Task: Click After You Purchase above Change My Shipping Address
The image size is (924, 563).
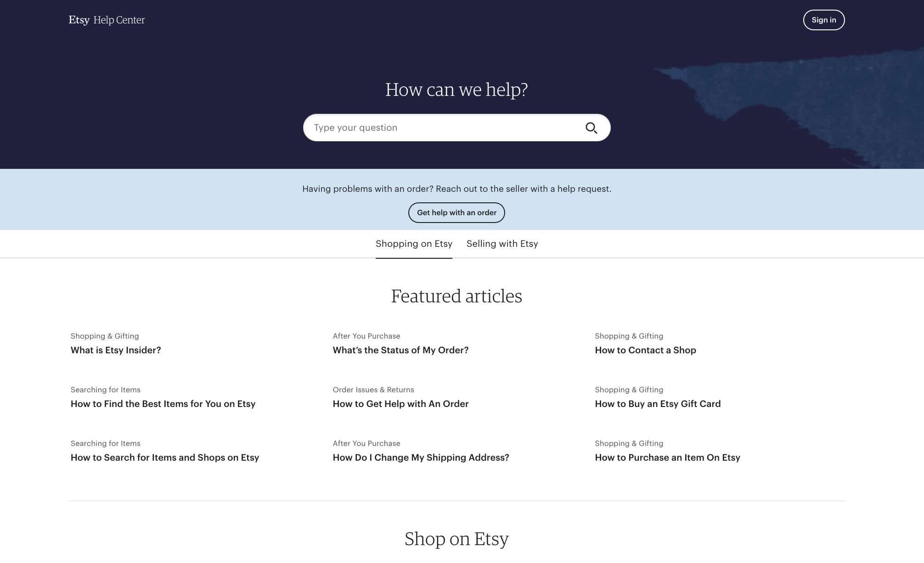Action: point(366,443)
